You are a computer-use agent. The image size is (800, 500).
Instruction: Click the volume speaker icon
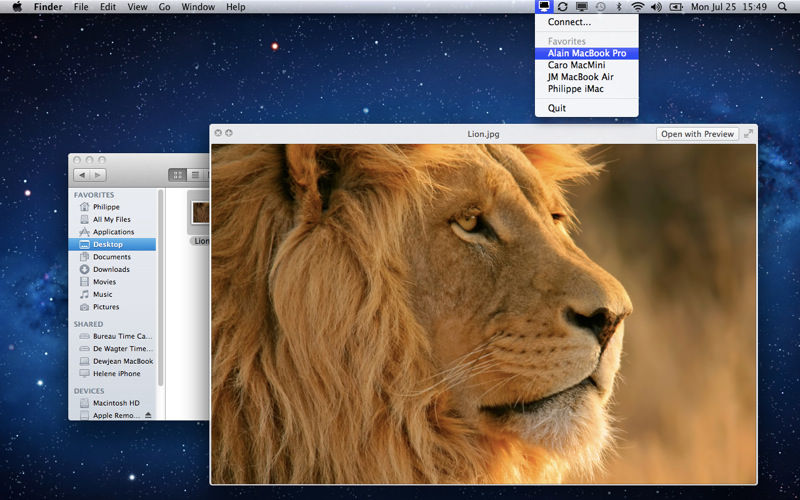[656, 7]
